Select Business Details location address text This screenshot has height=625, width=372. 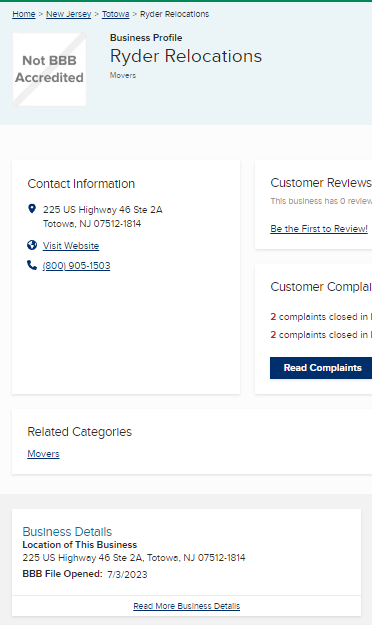click(134, 558)
